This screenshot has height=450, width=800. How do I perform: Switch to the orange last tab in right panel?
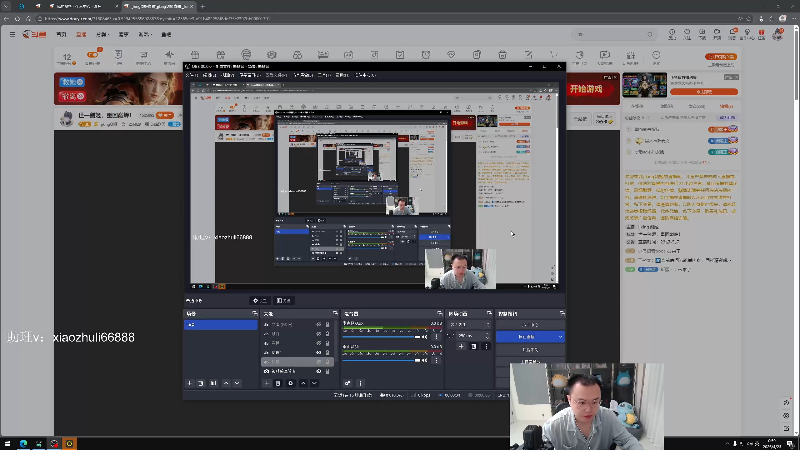pos(726,106)
